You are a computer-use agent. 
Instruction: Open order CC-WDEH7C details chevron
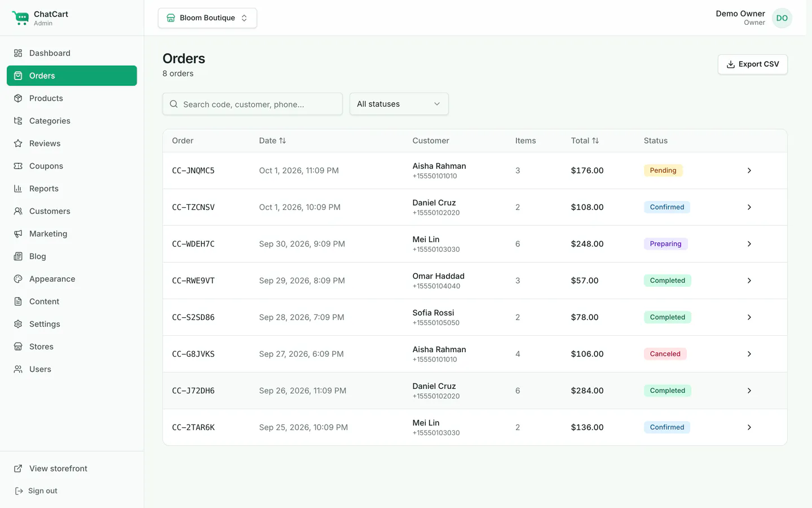(x=749, y=244)
